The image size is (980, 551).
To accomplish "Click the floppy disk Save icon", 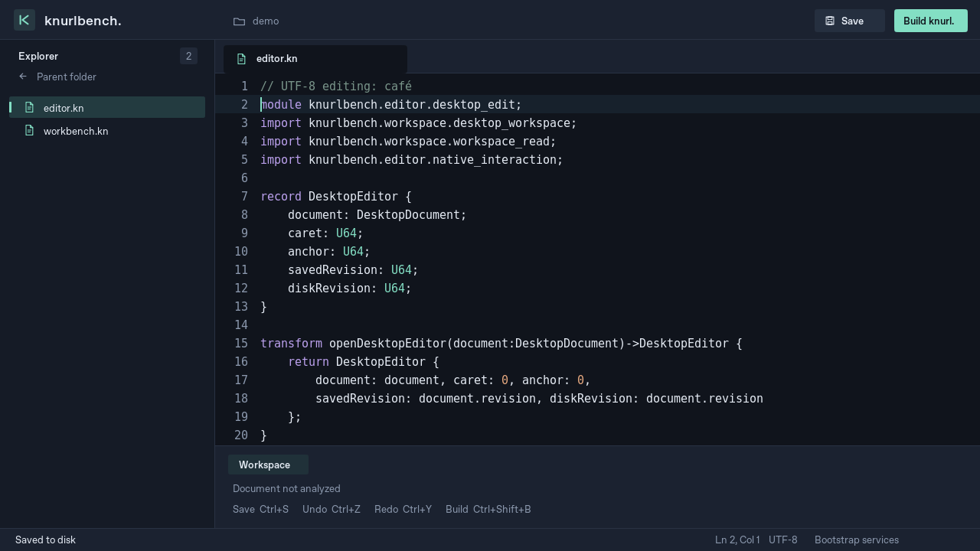I will tap(830, 21).
